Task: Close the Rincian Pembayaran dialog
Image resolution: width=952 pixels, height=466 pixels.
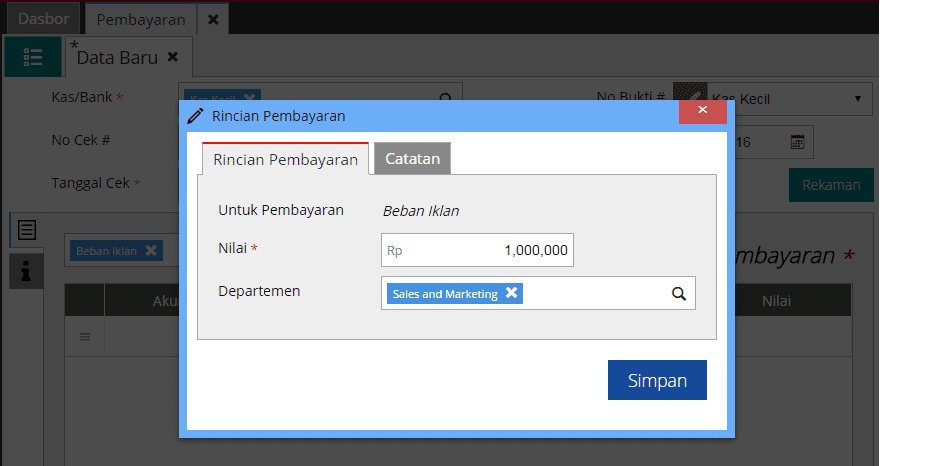Action: click(x=702, y=110)
